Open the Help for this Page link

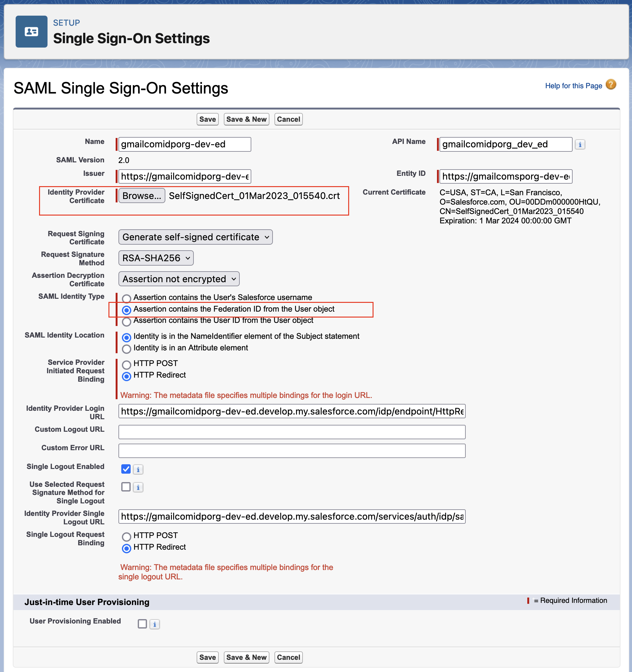click(574, 85)
